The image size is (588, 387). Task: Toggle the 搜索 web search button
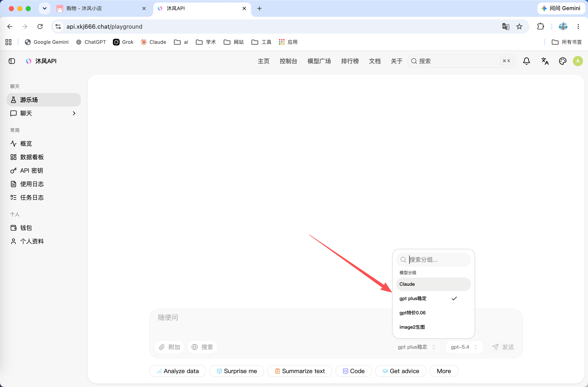pyautogui.click(x=202, y=347)
